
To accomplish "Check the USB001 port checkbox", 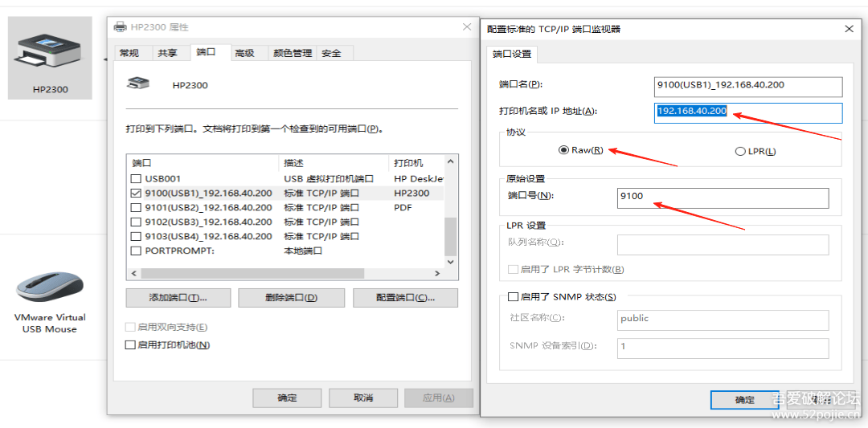I will click(x=135, y=179).
